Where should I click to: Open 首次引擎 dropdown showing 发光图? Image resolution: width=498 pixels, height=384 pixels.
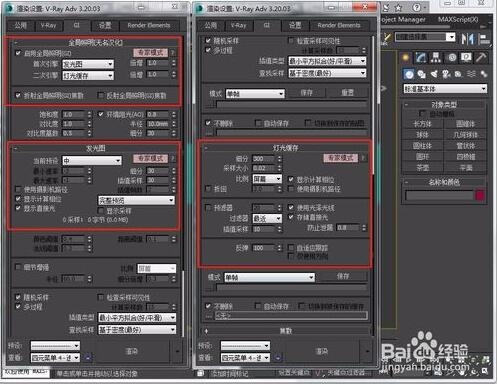click(88, 64)
